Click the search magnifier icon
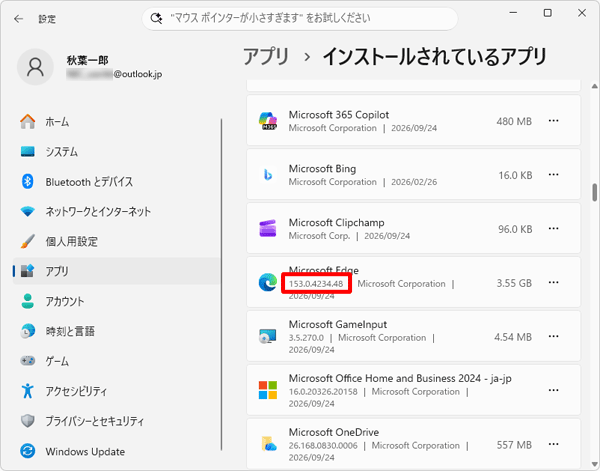Screen dimensions: 600x471 (x=156, y=18)
